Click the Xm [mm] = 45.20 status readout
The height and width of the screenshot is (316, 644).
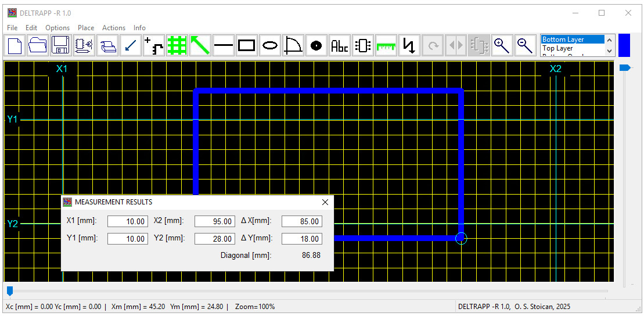[138, 307]
